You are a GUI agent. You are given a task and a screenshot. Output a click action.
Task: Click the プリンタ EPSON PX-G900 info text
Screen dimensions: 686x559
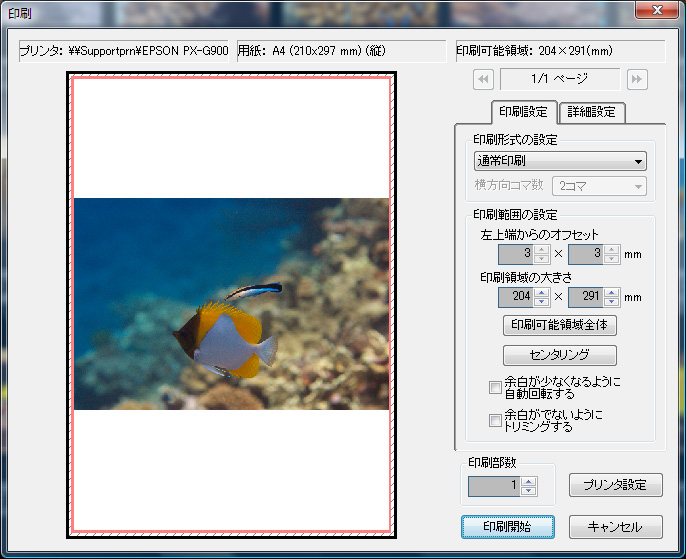pyautogui.click(x=124, y=51)
